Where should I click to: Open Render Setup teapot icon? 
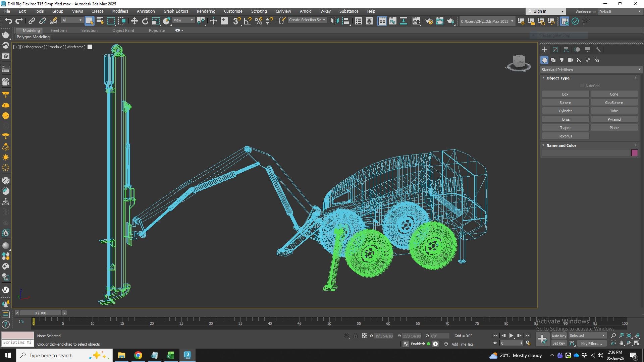coord(429,21)
